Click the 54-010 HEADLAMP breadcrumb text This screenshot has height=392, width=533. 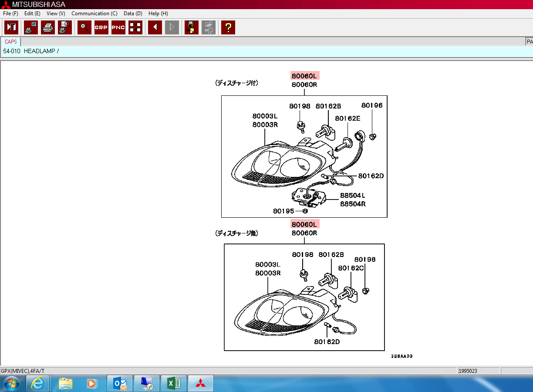31,51
